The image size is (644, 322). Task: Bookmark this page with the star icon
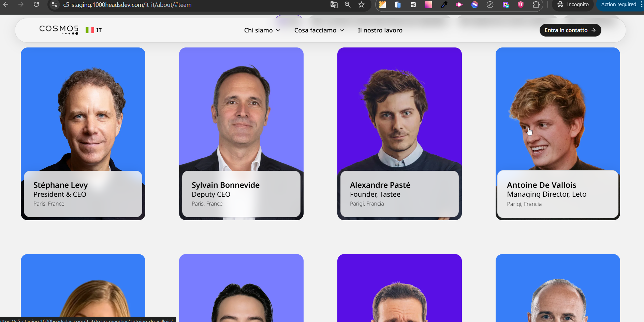(x=362, y=4)
